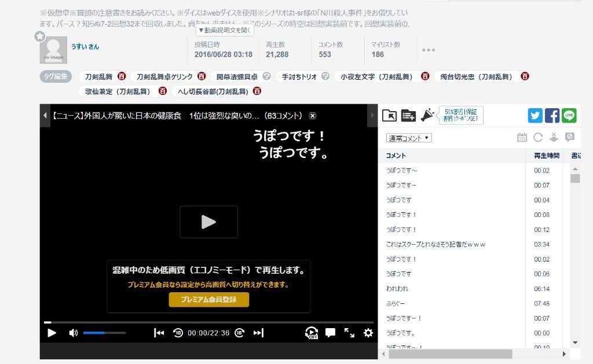Click the comment NG settings speech-bubble icon

tap(570, 137)
